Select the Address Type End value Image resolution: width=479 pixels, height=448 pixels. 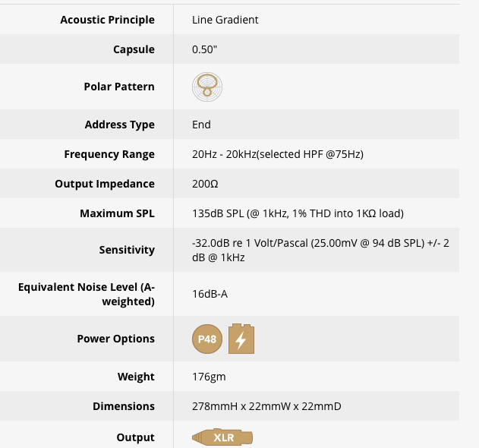tap(201, 125)
